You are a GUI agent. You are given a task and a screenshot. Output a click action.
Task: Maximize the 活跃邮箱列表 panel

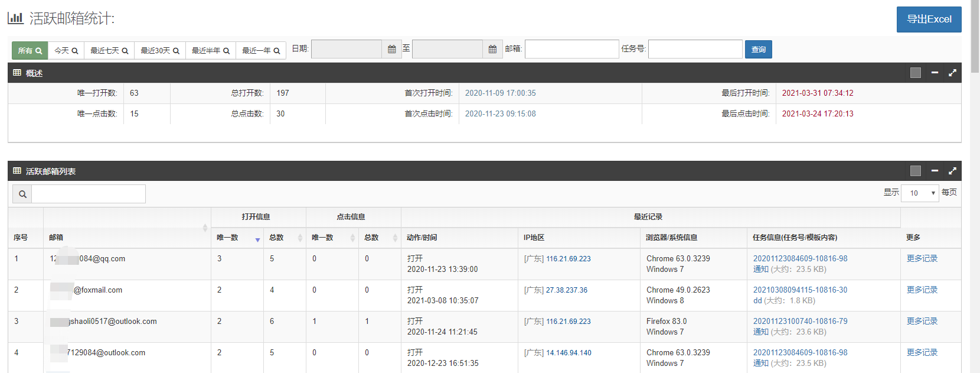pos(952,171)
